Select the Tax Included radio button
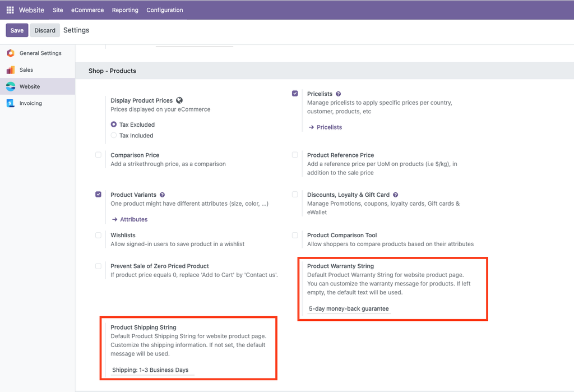The image size is (574, 392). [114, 136]
